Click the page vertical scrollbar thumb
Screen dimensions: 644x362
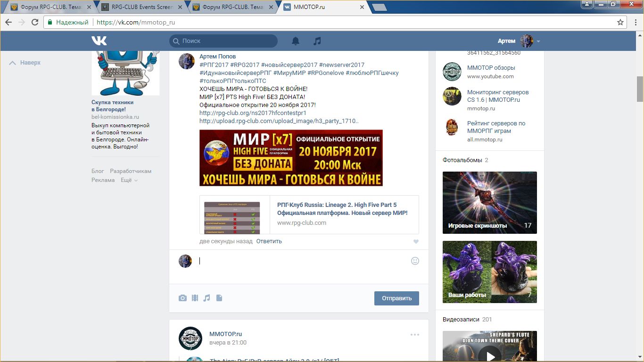click(640, 89)
